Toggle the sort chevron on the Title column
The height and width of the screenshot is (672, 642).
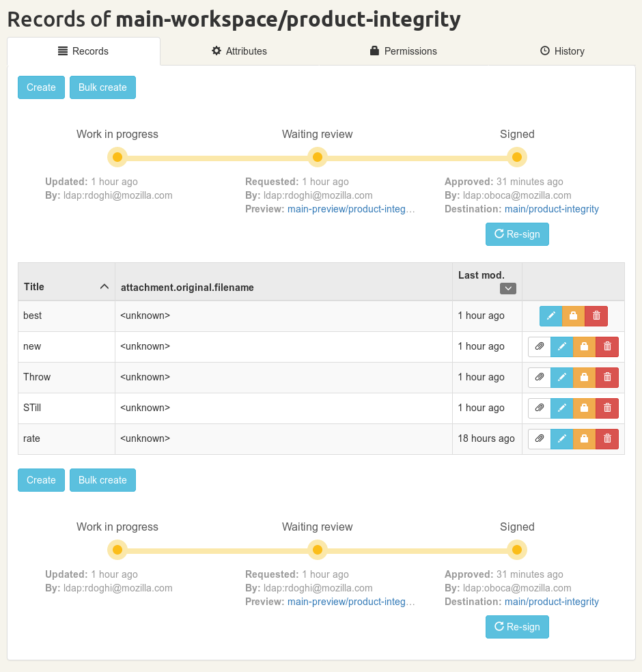[104, 286]
